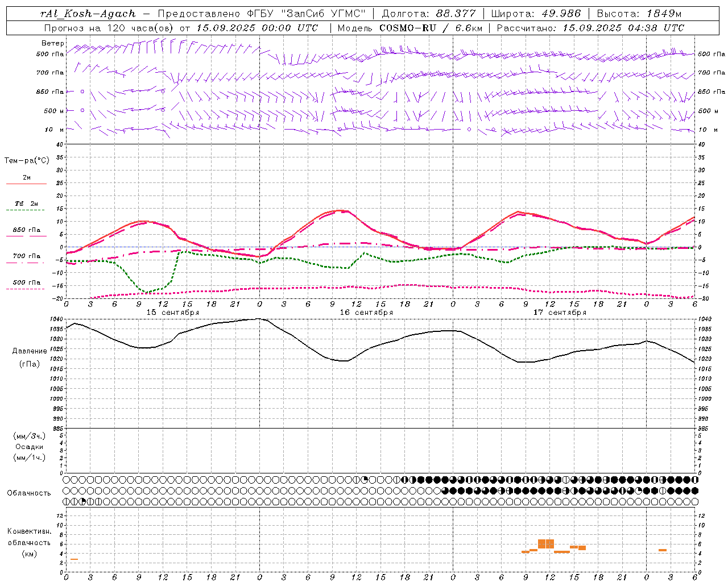Click the station title rAl_Kosh-Agach
This screenshot has height=582, width=728.
89,14
